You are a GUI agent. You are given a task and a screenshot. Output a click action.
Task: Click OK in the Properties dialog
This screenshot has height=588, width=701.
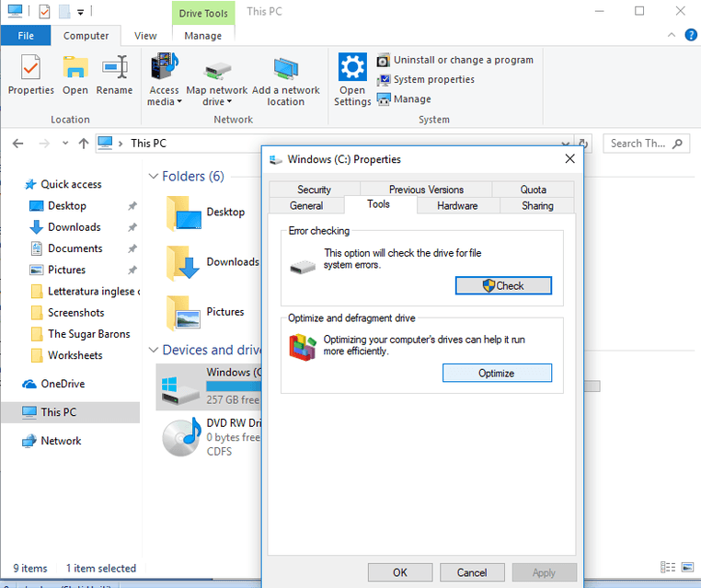pyautogui.click(x=400, y=572)
